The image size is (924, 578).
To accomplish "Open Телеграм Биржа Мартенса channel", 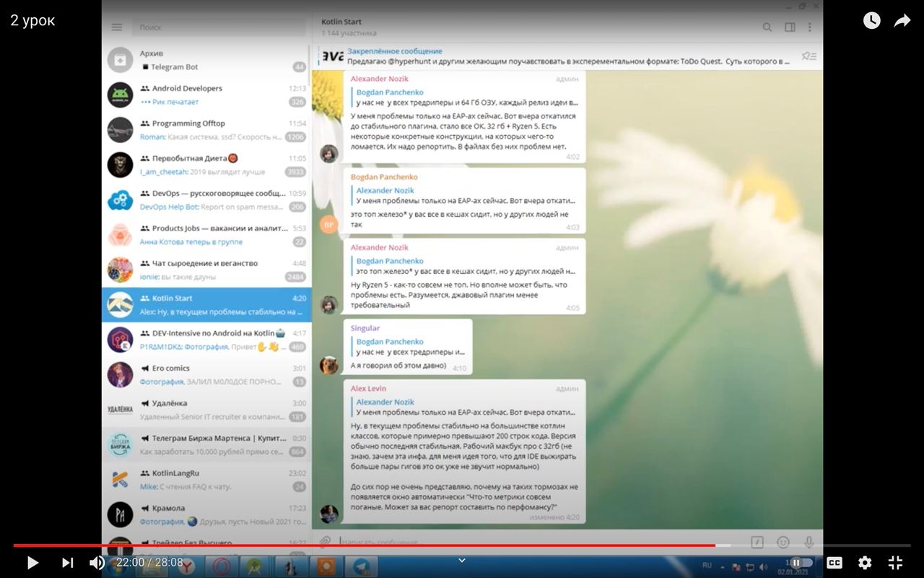I will tap(207, 444).
